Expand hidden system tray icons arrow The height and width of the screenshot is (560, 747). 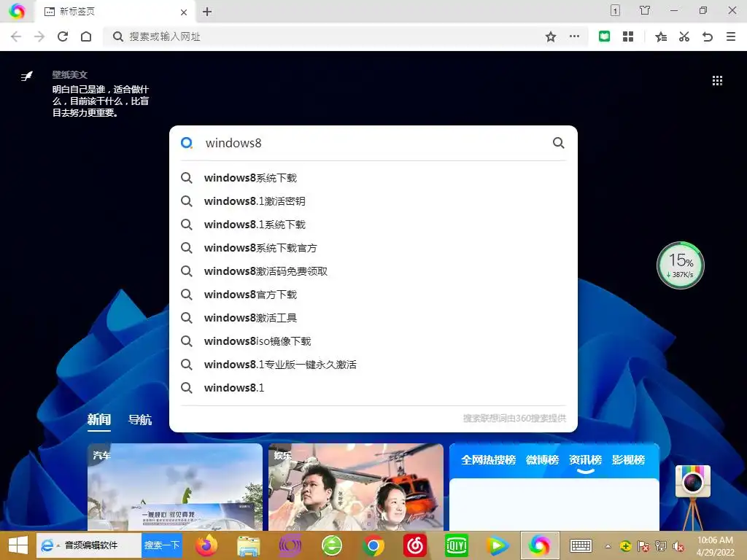[608, 546]
